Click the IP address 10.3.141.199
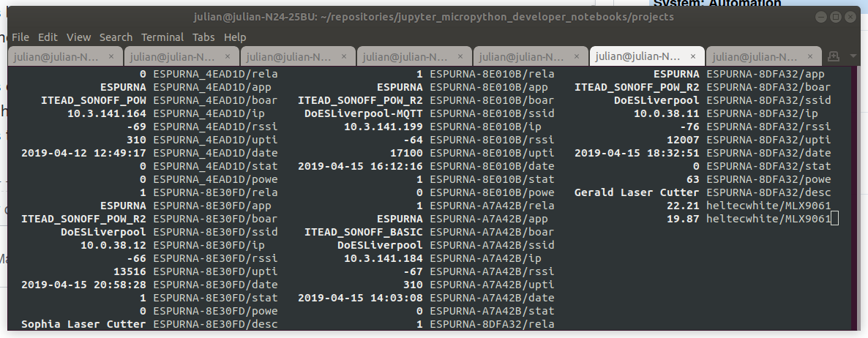 (x=384, y=127)
